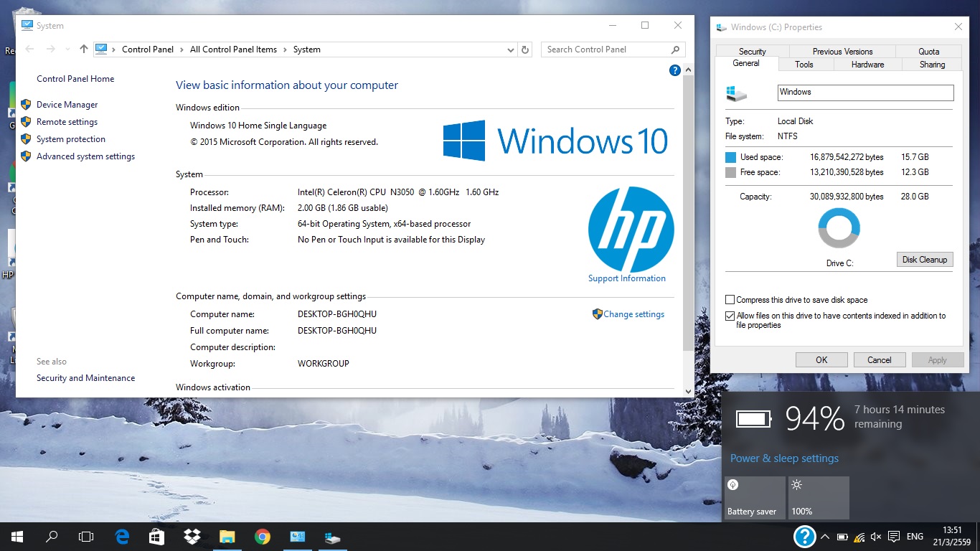Toggle the Battery saver tile

[751, 498]
